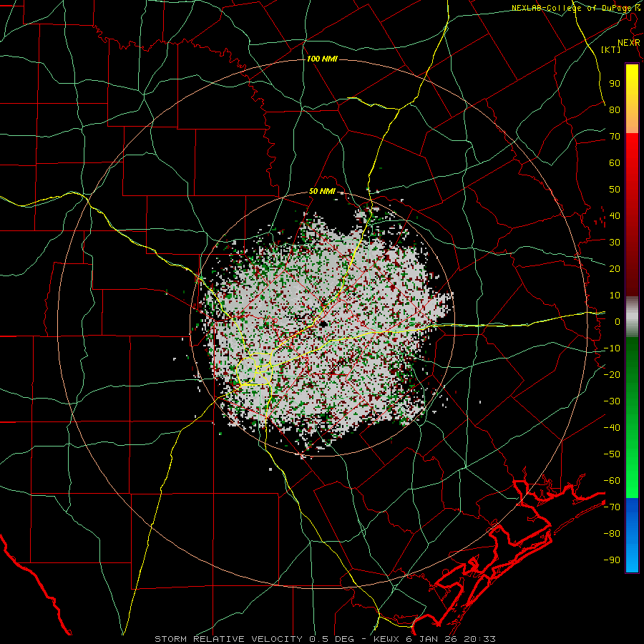Click the 90 value on the velocity scale

(x=615, y=84)
